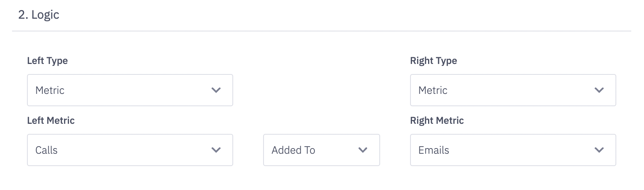The width and height of the screenshot is (644, 190).
Task: Click the Left Type field label
Action: [47, 61]
